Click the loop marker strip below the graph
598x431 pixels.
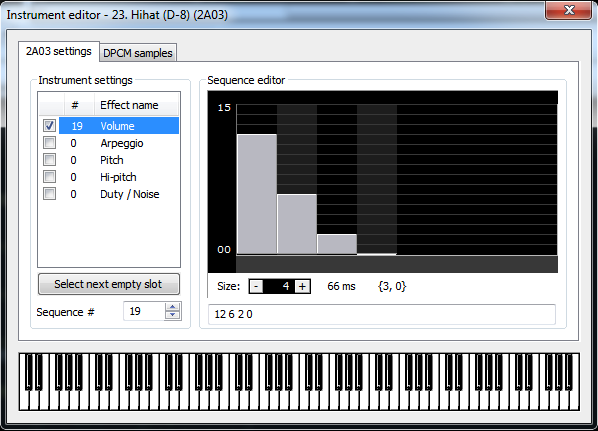(x=397, y=264)
